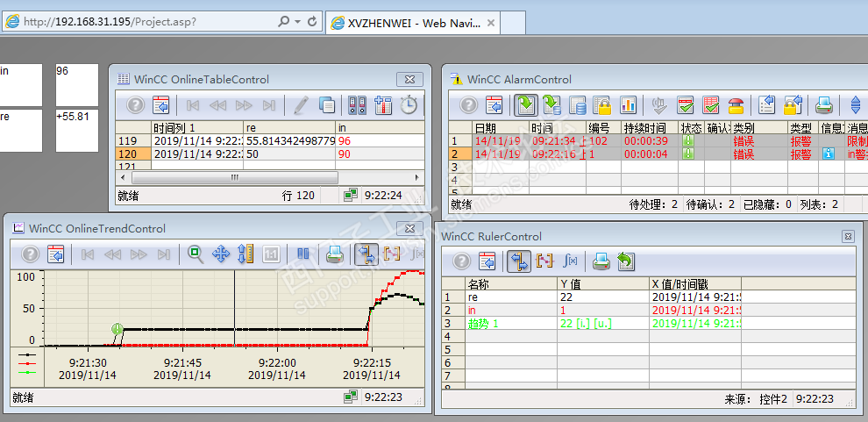
Task: Select statistics area icon in OnlineTrendControl
Action: click(x=392, y=254)
